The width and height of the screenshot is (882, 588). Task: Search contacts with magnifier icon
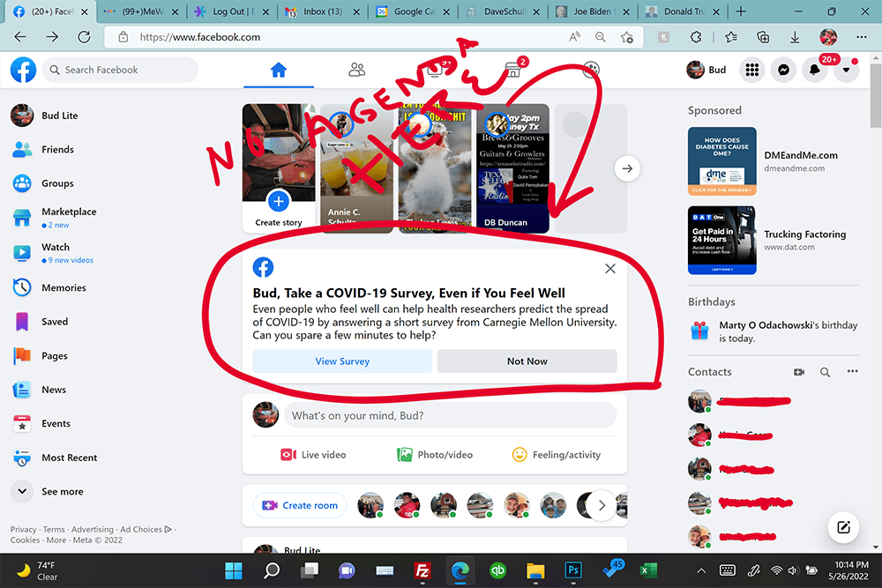(x=825, y=372)
